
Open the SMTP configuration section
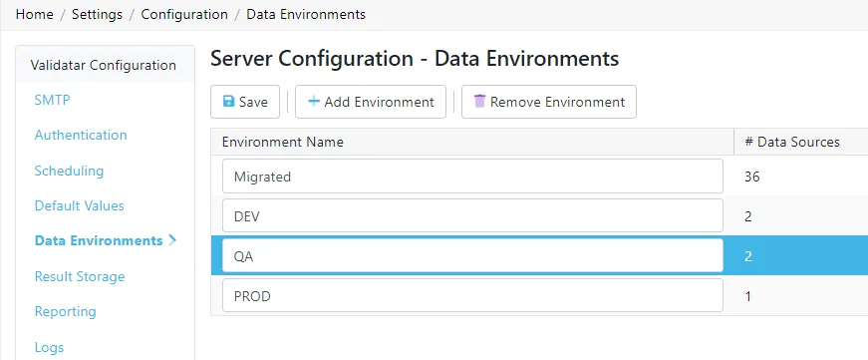point(52,101)
